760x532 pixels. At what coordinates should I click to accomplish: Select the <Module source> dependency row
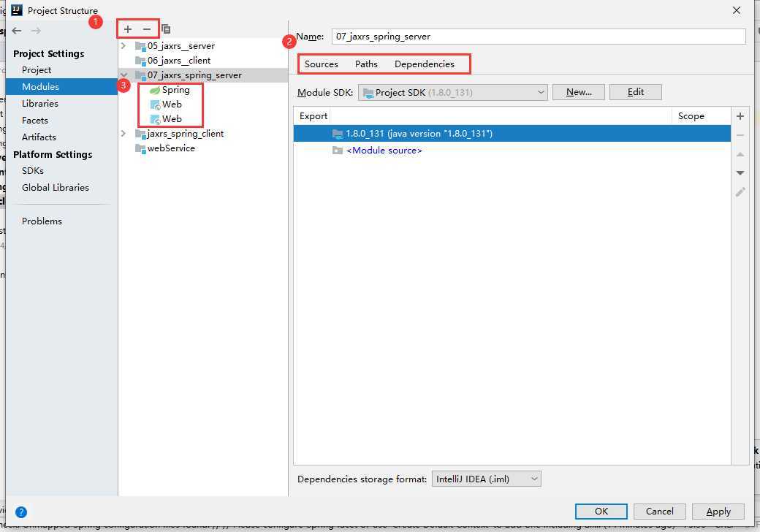coord(512,151)
